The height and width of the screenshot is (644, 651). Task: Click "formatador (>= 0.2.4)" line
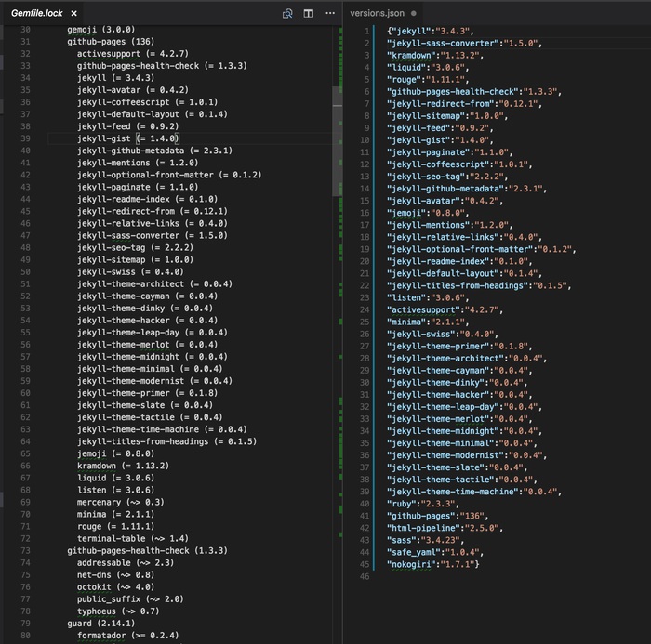[128, 636]
